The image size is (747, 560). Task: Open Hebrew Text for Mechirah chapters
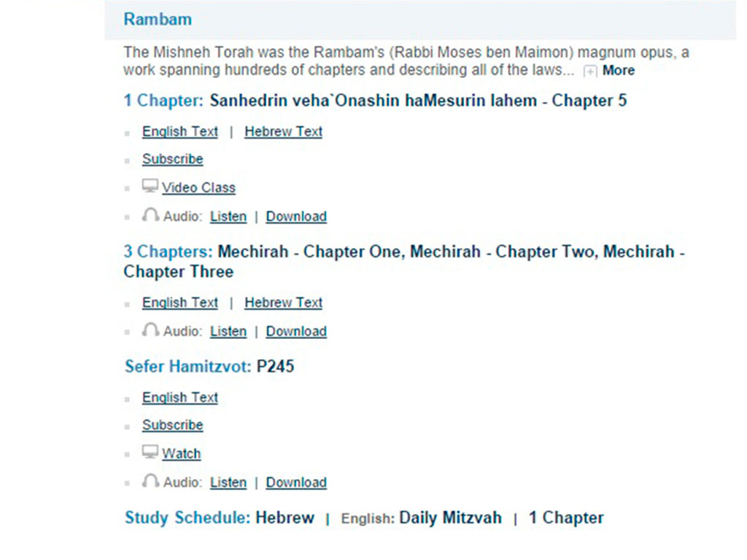(x=284, y=303)
